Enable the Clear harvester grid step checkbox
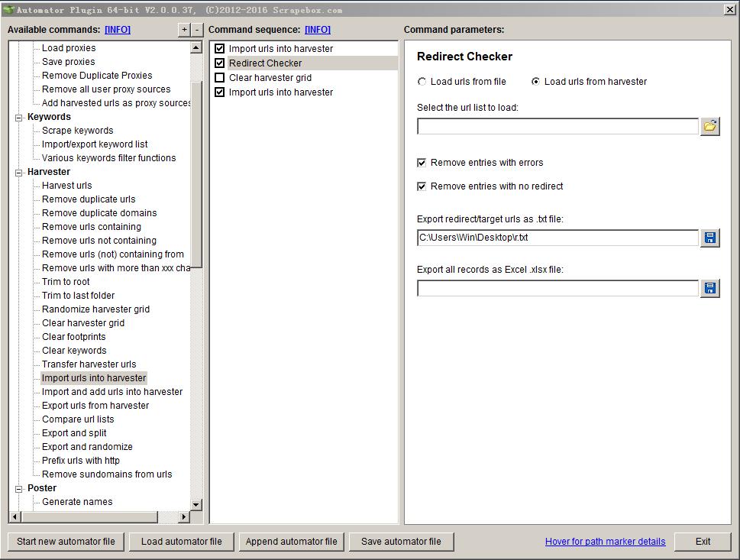 (x=219, y=77)
